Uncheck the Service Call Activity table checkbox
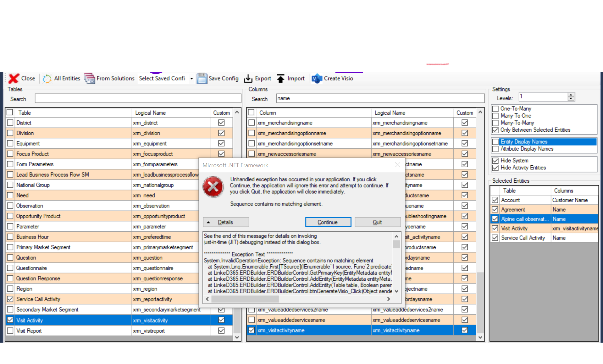Viewport: 603px width, 364px height. (10, 299)
